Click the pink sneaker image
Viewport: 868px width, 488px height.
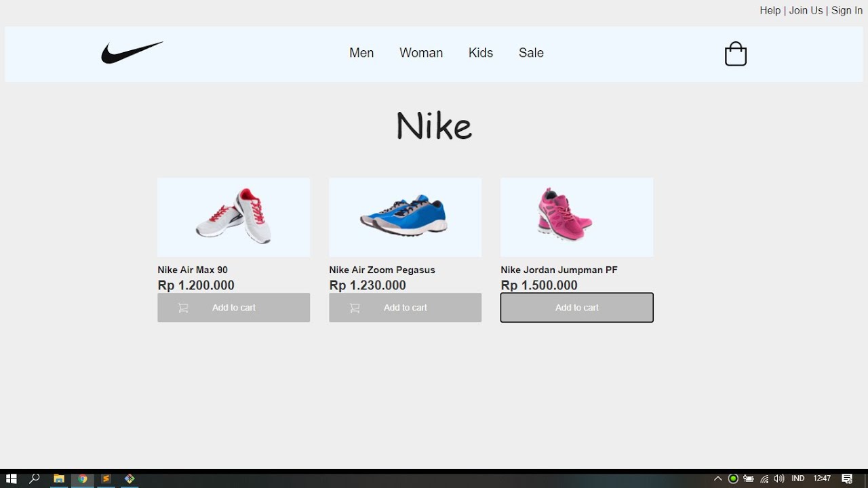pyautogui.click(x=577, y=218)
